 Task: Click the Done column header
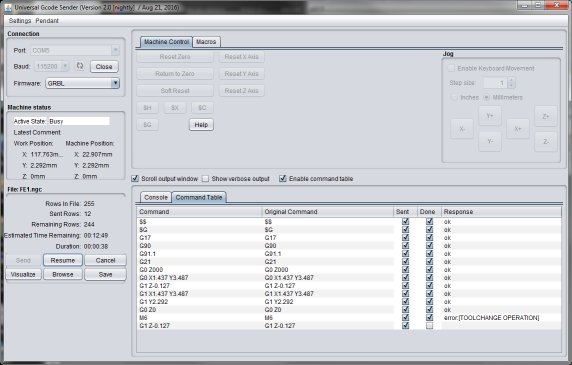(x=429, y=211)
